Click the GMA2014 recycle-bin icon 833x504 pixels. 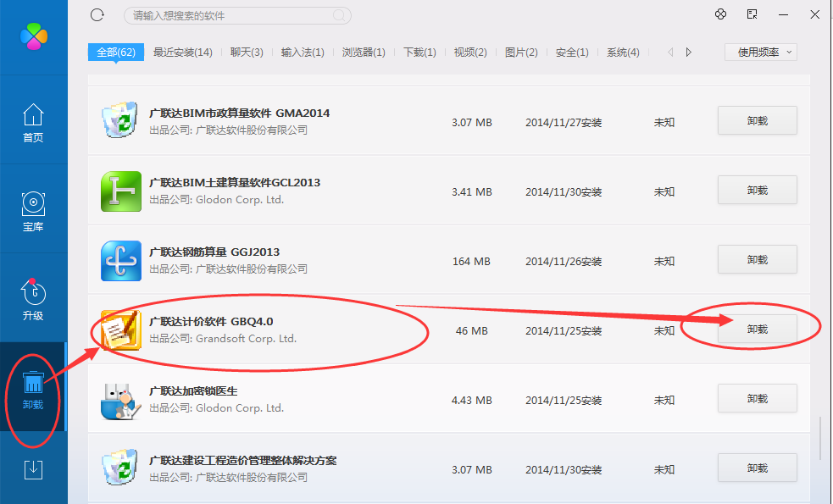pos(120,120)
